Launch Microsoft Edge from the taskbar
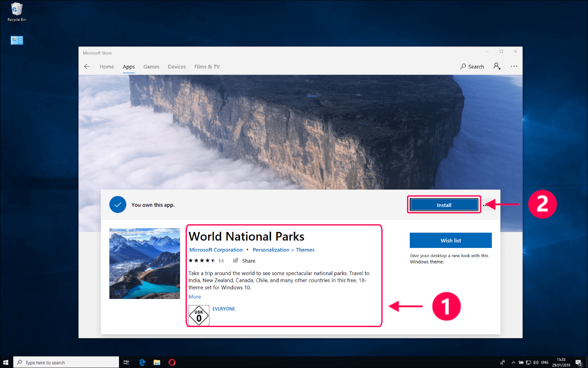Viewport: 588px width, 368px height. [x=142, y=362]
